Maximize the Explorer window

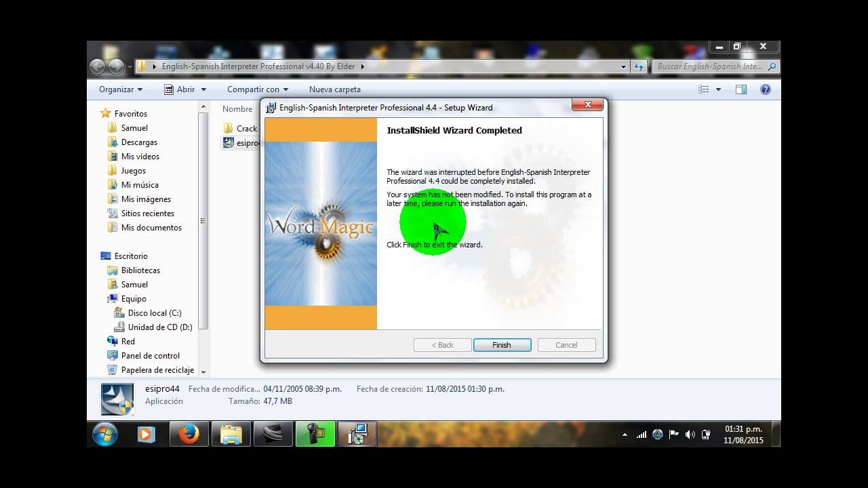coord(737,47)
